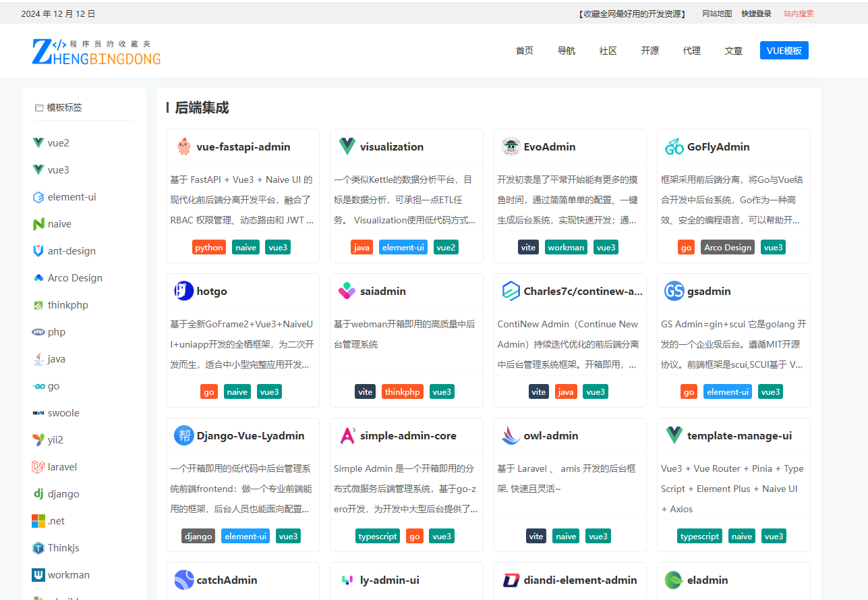Click the python tag on vue-fastapi-admin
Image resolution: width=868 pixels, height=600 pixels.
pos(209,248)
